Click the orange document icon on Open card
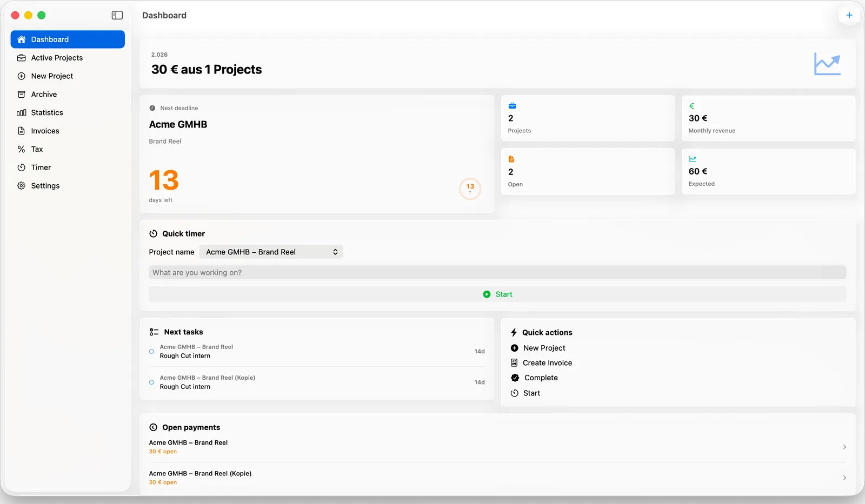The height and width of the screenshot is (504, 865). [511, 159]
